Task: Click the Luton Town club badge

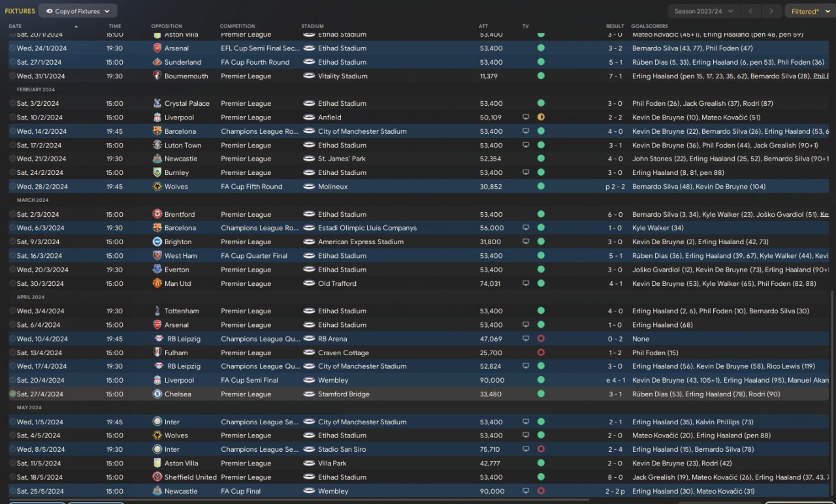Action: pyautogui.click(x=157, y=145)
